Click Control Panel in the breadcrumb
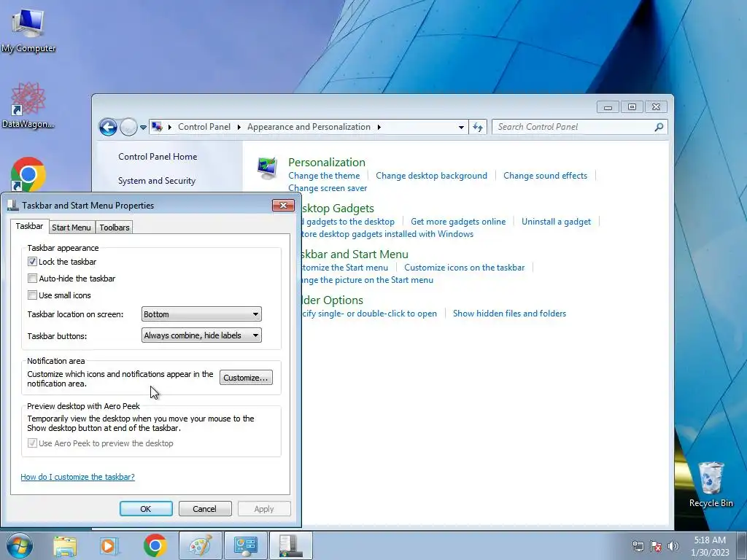The image size is (747, 560). pyautogui.click(x=204, y=127)
